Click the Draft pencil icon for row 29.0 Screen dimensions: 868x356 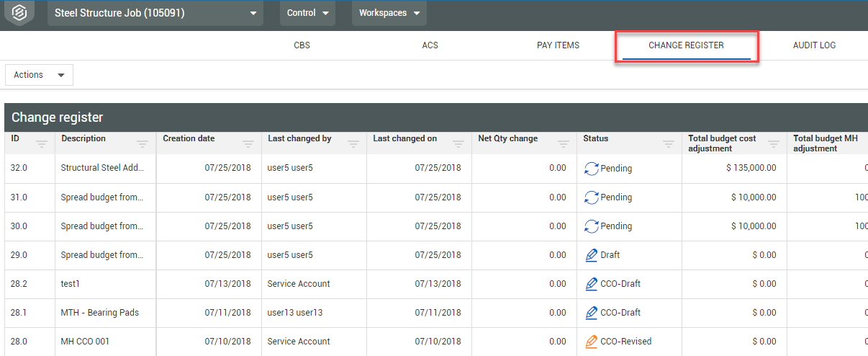592,255
